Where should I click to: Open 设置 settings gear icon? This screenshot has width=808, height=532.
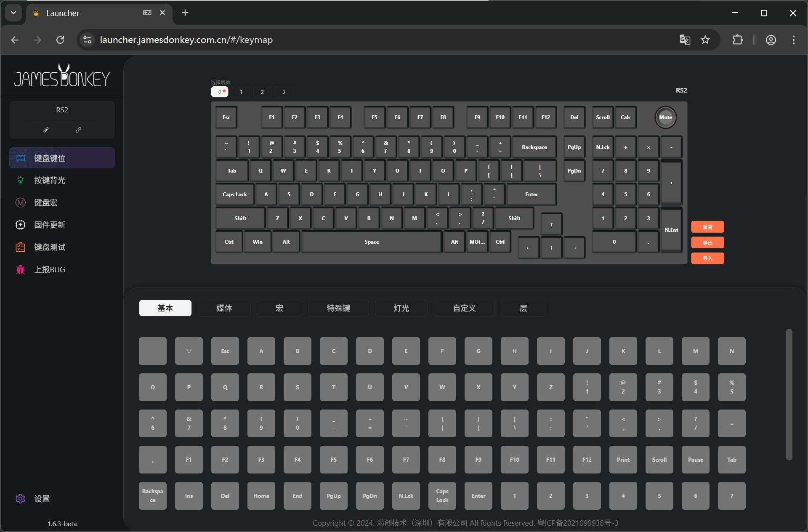point(20,499)
